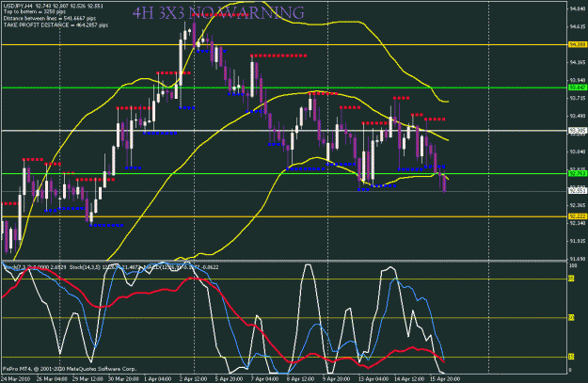This screenshot has width=588, height=383.
Task: Click the green 92.763 price tag
Action: [578, 173]
